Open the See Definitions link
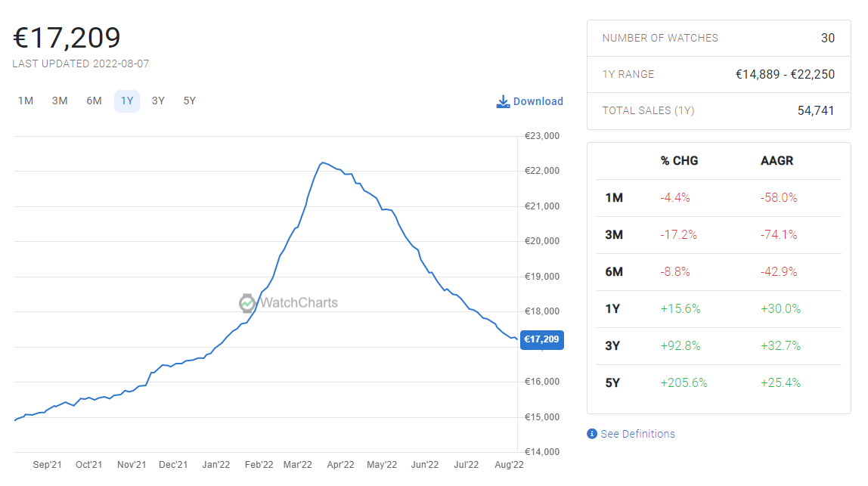868x486 pixels. point(637,434)
